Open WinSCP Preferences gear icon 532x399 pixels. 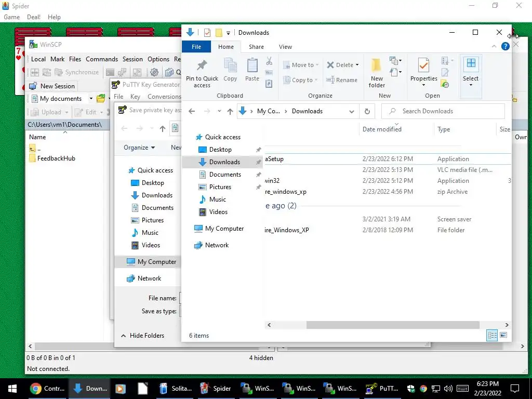pyautogui.click(x=154, y=72)
